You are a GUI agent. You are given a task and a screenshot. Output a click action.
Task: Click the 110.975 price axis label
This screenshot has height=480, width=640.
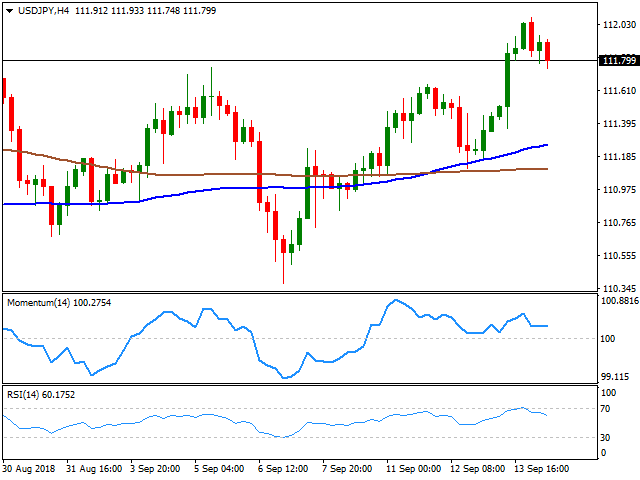[x=619, y=190]
